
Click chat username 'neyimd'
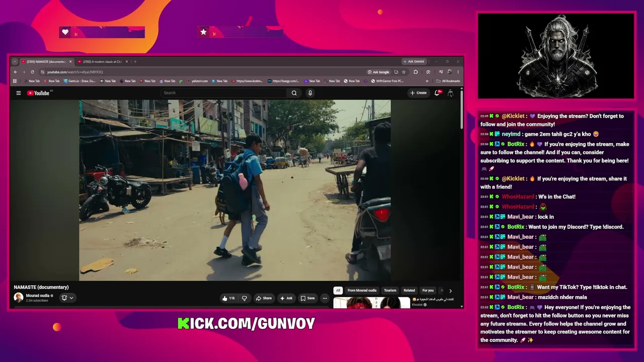click(511, 134)
